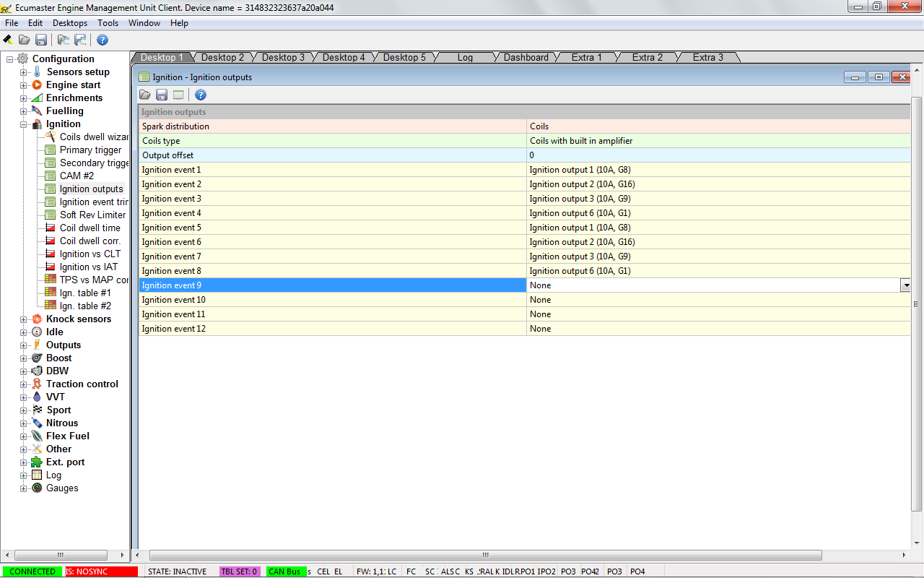Switch to the Dashboard tab
924x578 pixels.
coord(526,57)
